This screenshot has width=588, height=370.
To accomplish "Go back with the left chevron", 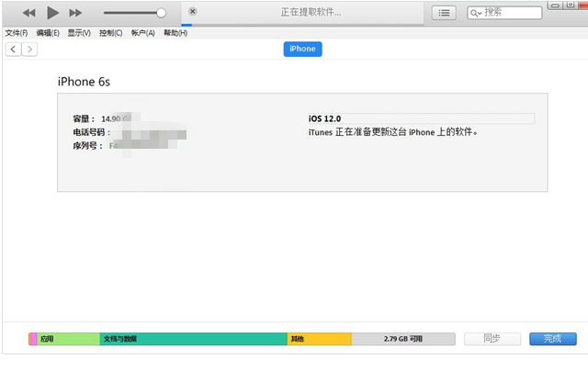I will [x=14, y=49].
